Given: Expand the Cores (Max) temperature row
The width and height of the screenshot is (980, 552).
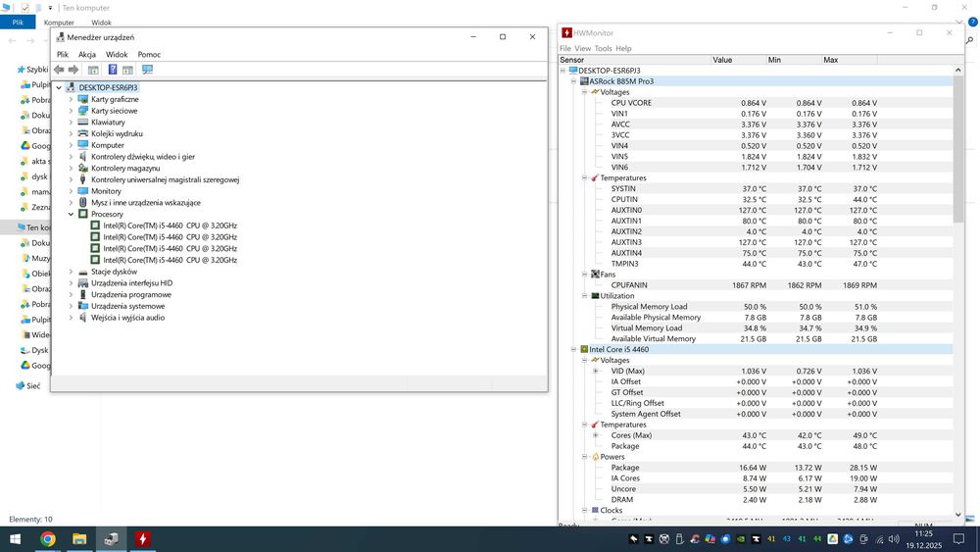Looking at the screenshot, I should (x=596, y=435).
